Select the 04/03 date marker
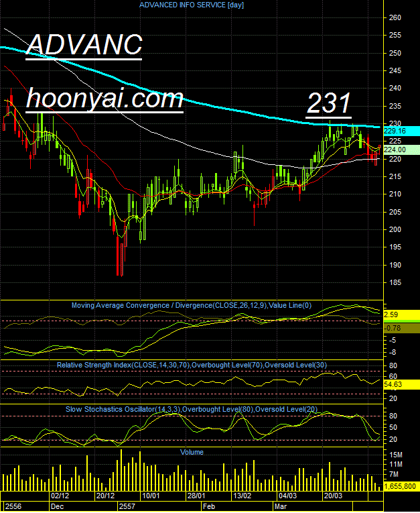The image size is (420, 513). 287,496
